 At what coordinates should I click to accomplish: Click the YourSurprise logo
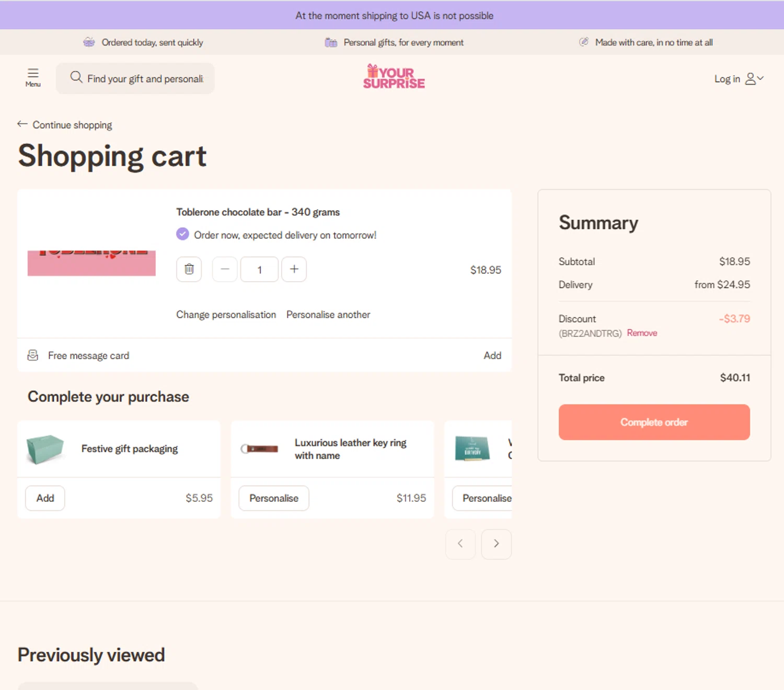(x=394, y=77)
